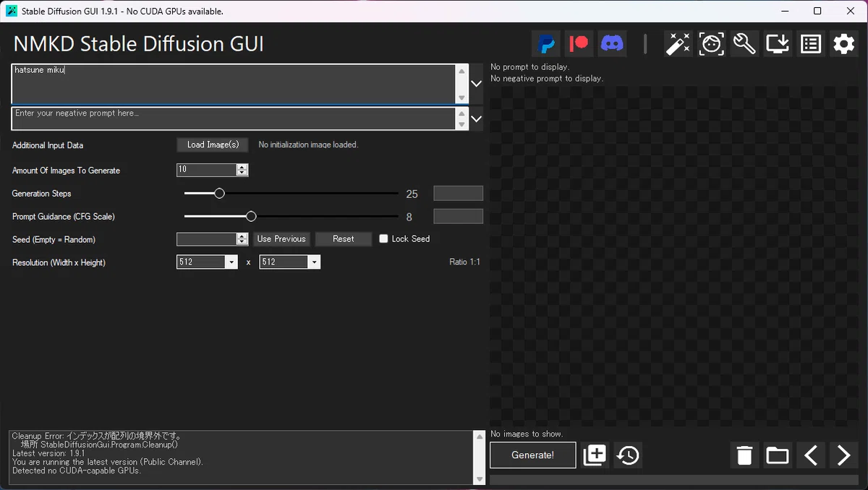Screen dimensions: 868x490
Task: Open the developer tools wrench icon
Action: pyautogui.click(x=744, y=44)
